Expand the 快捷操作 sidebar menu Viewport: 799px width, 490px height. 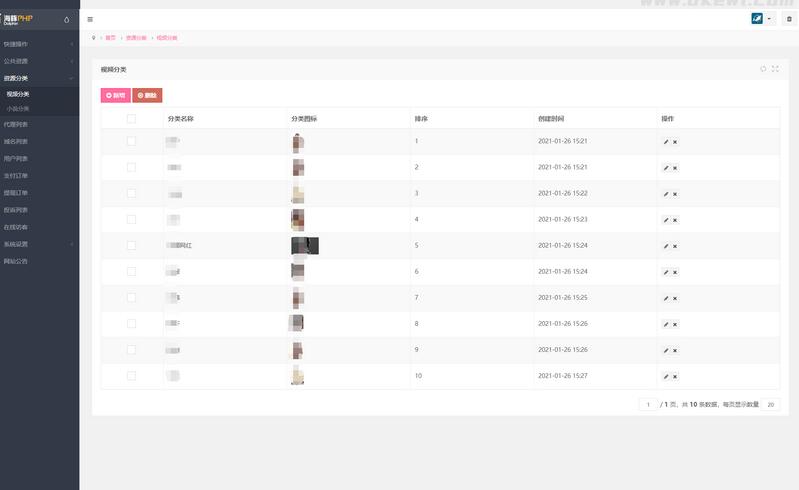point(38,45)
